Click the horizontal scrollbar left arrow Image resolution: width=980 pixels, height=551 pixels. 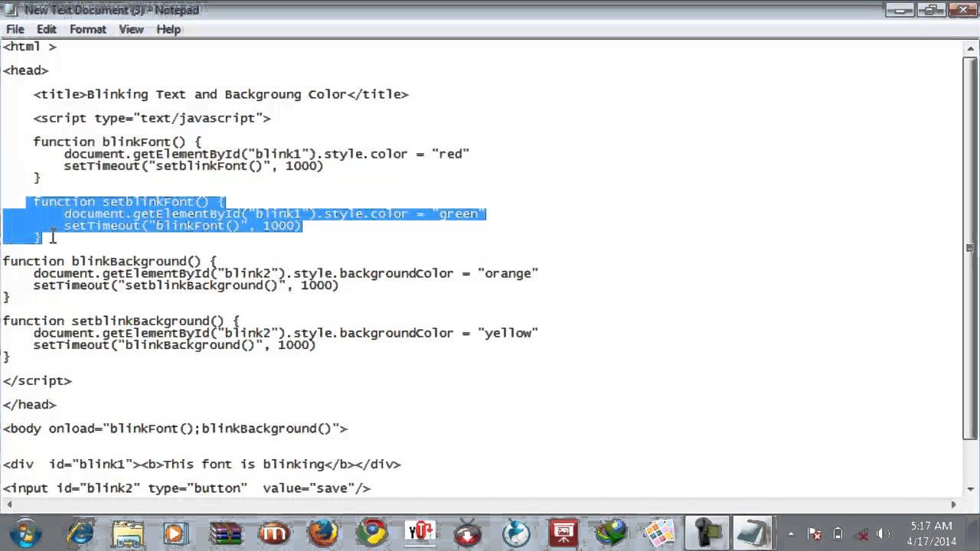(x=8, y=504)
